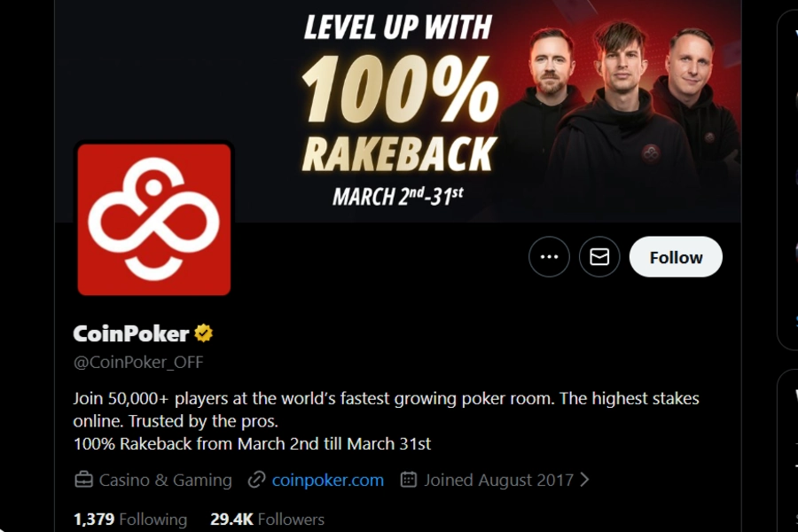
Task: Click the March 2nd-31st banner date text
Action: tap(398, 196)
